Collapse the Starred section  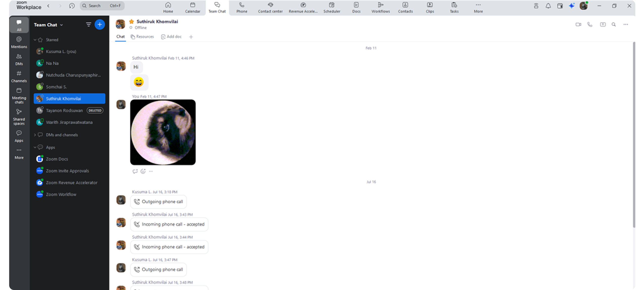(35, 40)
